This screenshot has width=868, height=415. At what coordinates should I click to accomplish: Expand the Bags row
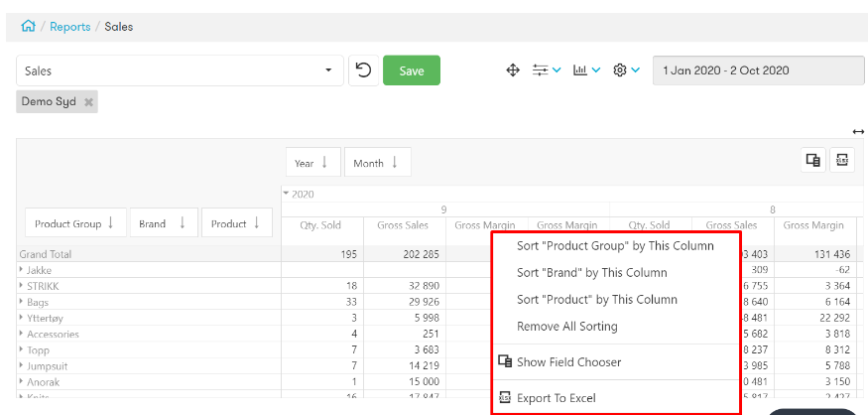(22, 302)
